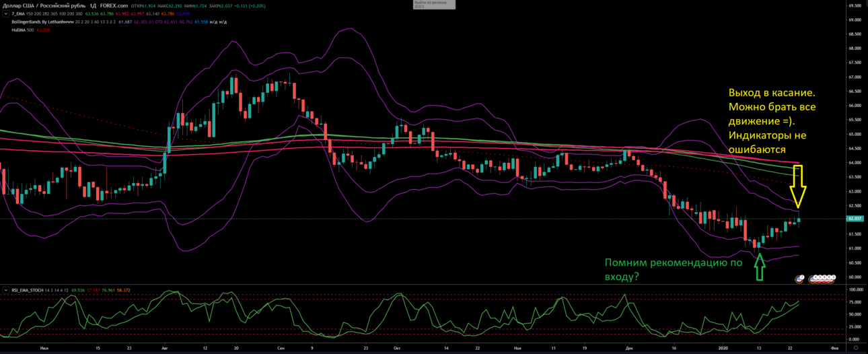Click the Фев label on time axis
Image resolution: width=868 pixels, height=354 pixels.
pos(834,348)
